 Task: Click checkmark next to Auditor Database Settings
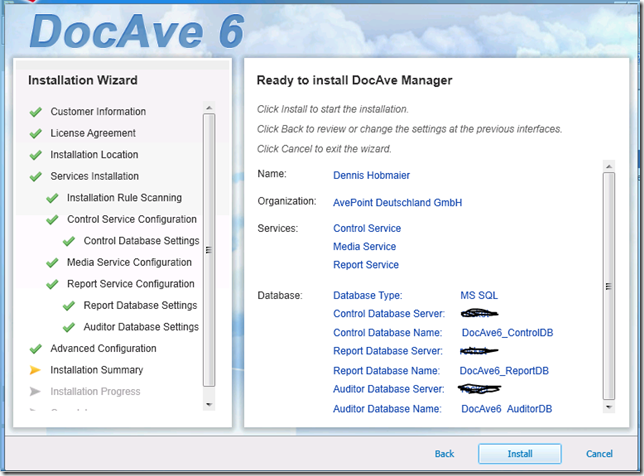coord(69,327)
